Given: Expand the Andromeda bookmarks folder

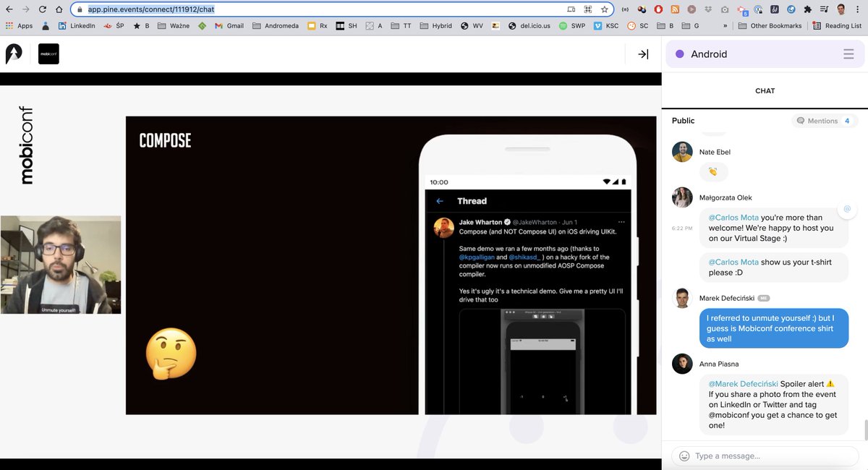Looking at the screenshot, I should tap(276, 25).
